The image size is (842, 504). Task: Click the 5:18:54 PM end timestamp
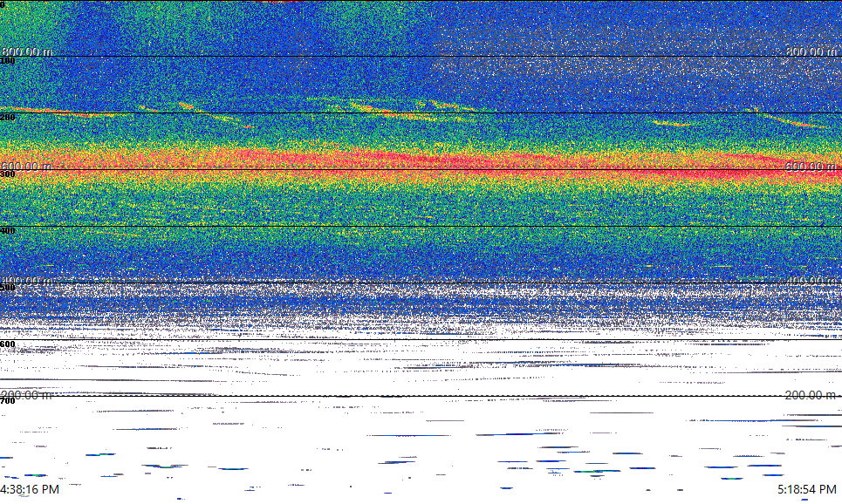[806, 489]
